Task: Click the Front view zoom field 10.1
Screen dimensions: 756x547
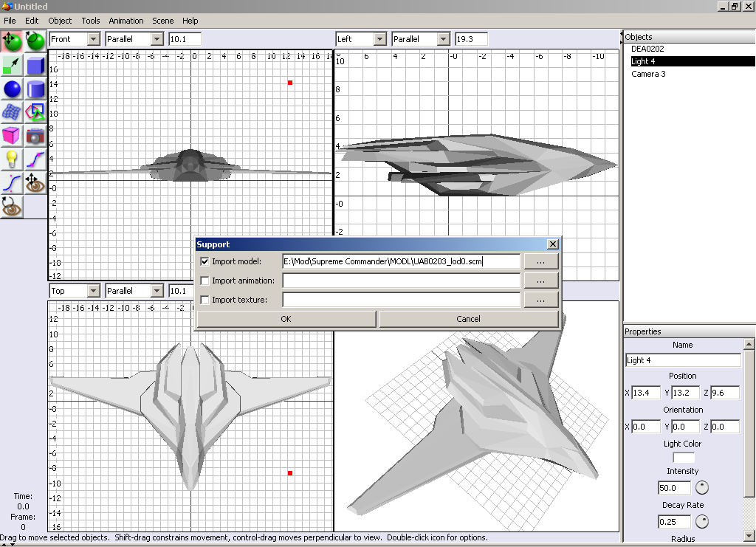Action: (x=185, y=39)
